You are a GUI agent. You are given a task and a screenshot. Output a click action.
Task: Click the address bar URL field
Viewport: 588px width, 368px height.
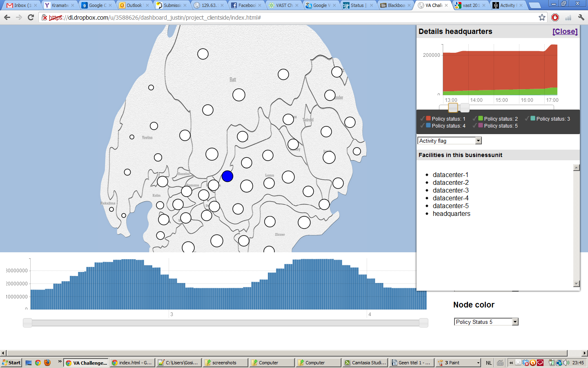292,18
